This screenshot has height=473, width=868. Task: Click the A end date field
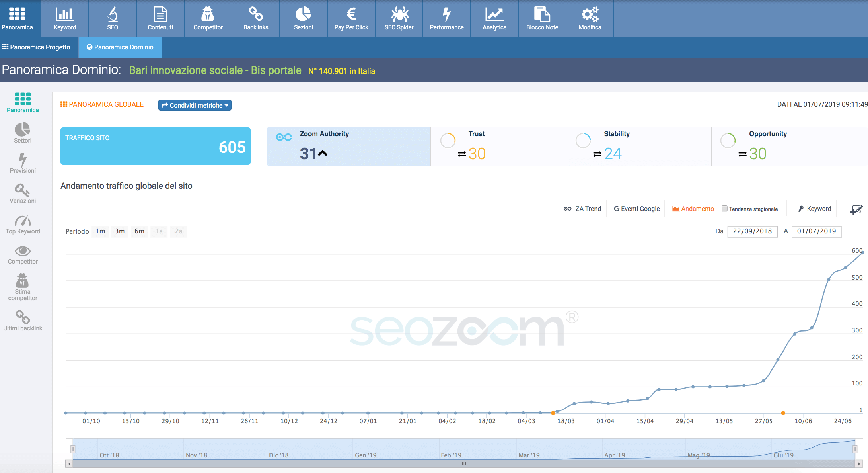coord(817,231)
